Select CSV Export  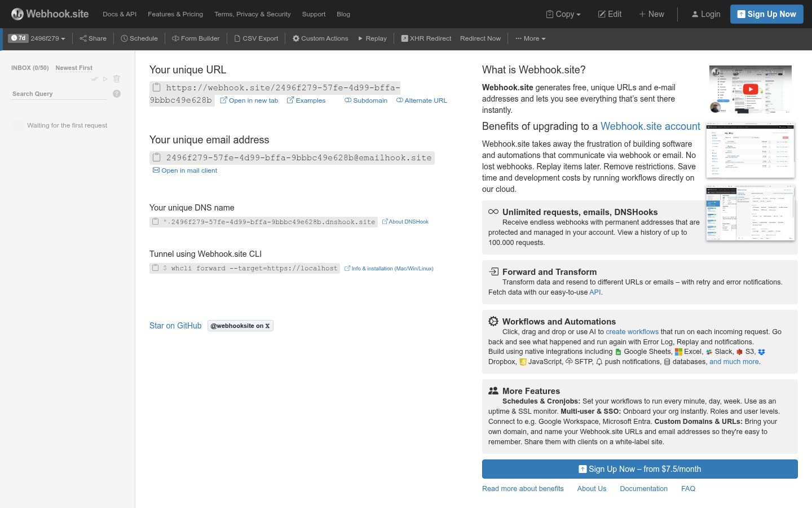click(x=256, y=38)
